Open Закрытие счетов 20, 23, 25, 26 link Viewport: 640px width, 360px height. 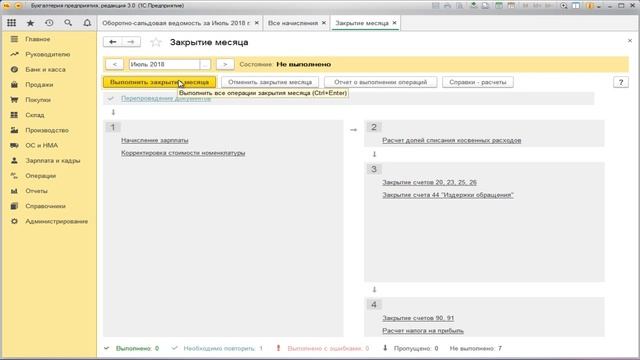(x=429, y=182)
